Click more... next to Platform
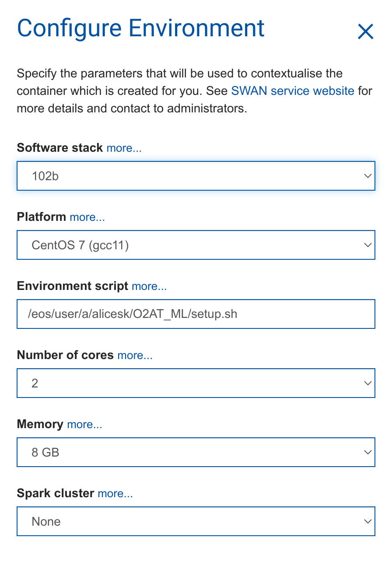Screen dimensions: 392x579 [x=87, y=217]
